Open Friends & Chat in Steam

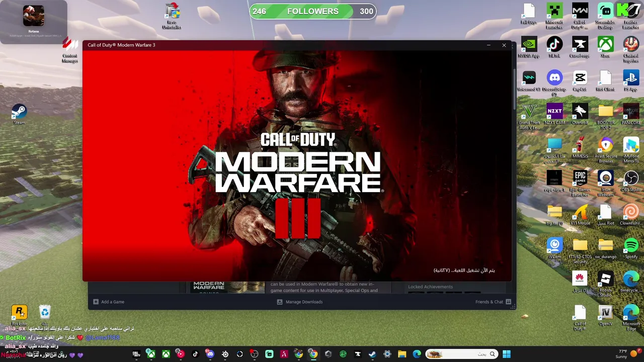click(x=493, y=302)
